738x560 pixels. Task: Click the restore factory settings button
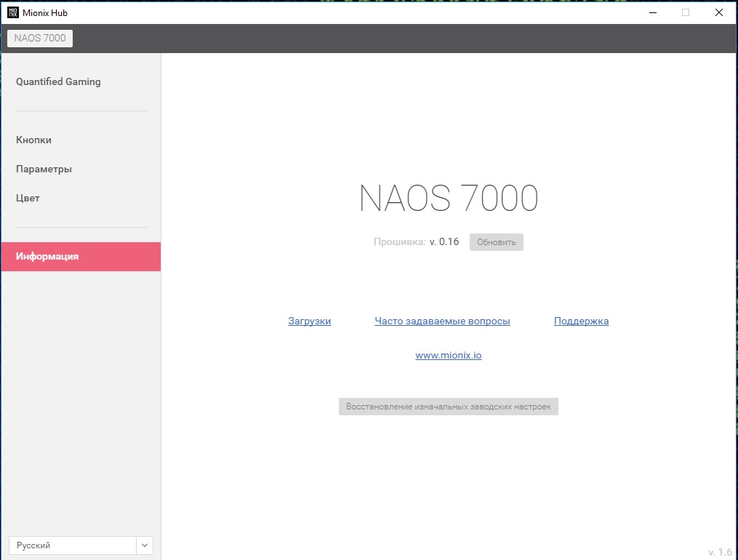click(448, 407)
